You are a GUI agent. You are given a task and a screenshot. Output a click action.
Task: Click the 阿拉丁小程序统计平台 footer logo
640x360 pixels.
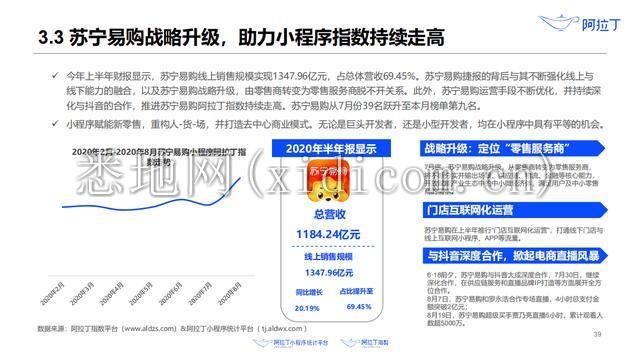pyautogui.click(x=290, y=343)
